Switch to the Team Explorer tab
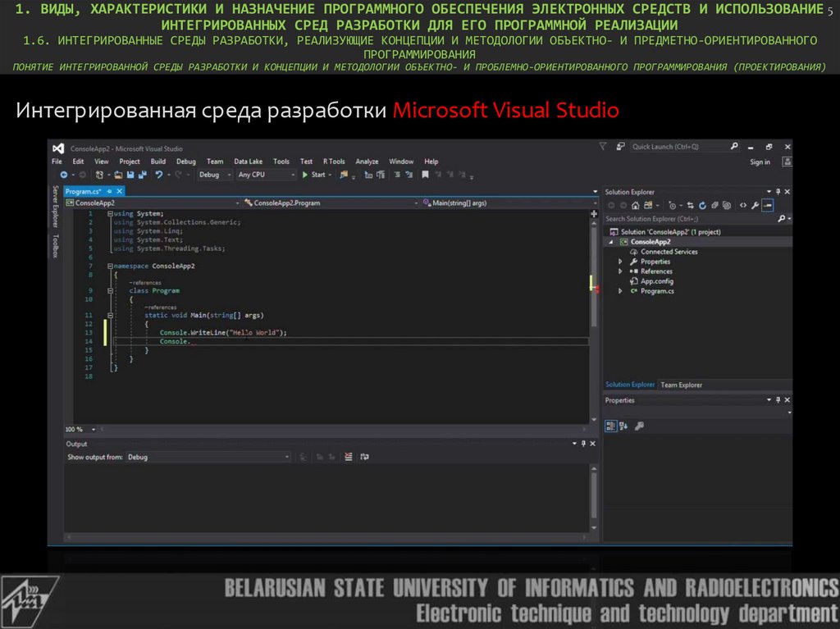 tap(681, 385)
